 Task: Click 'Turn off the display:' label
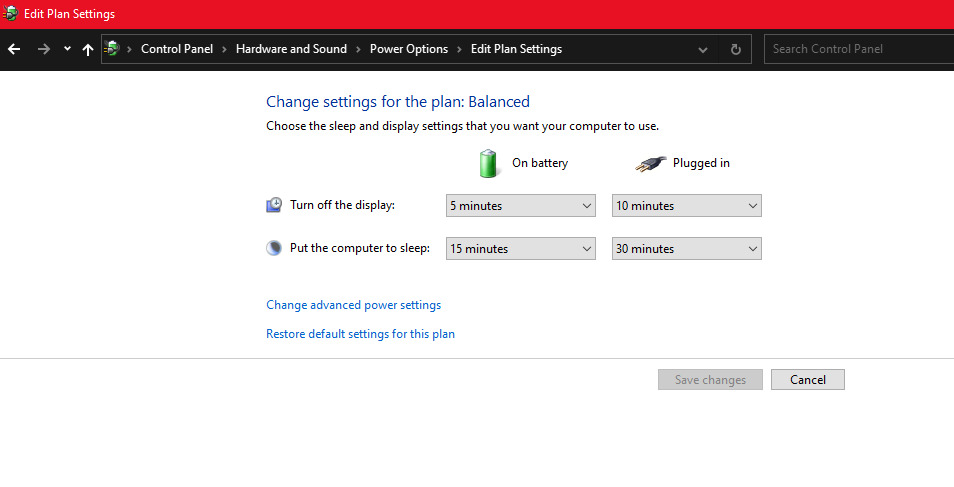coord(342,205)
